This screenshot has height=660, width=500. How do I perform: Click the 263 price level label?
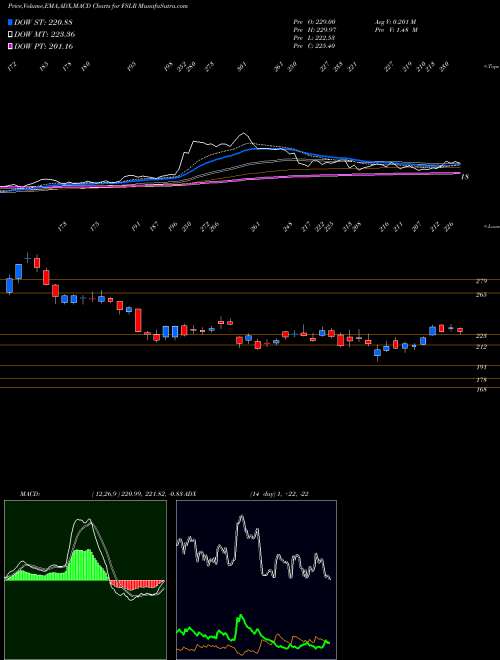(483, 295)
